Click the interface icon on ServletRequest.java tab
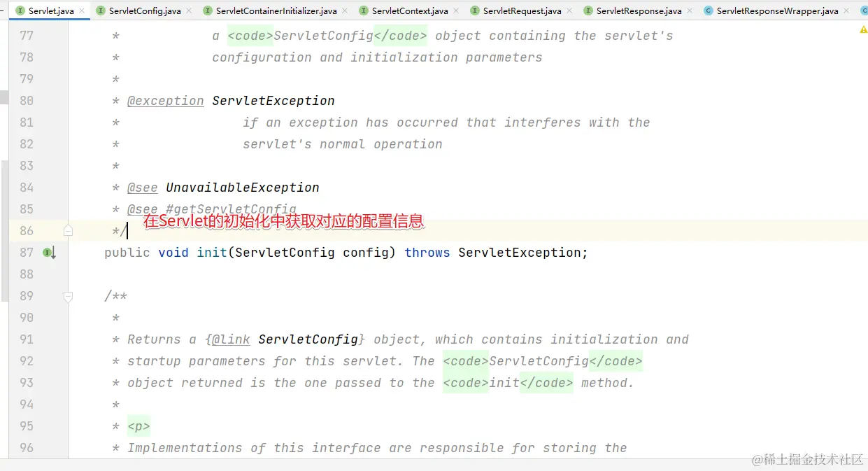868x471 pixels. click(475, 11)
